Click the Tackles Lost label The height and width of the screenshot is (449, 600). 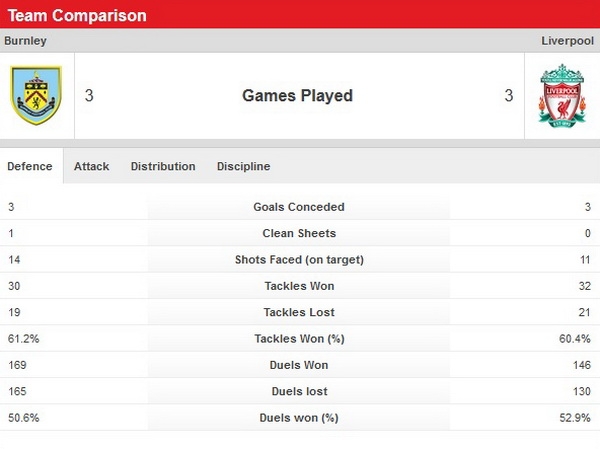(298, 312)
